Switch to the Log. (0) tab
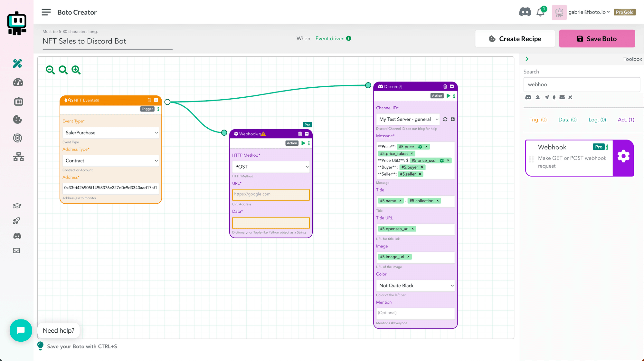Viewport: 644px width, 361px height. click(x=597, y=120)
